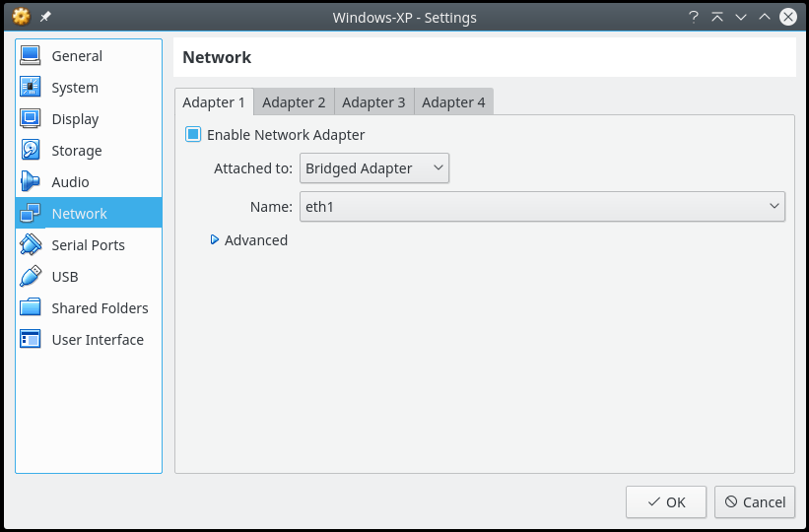This screenshot has width=809, height=532.
Task: Click the Cancel button
Action: [x=755, y=501]
